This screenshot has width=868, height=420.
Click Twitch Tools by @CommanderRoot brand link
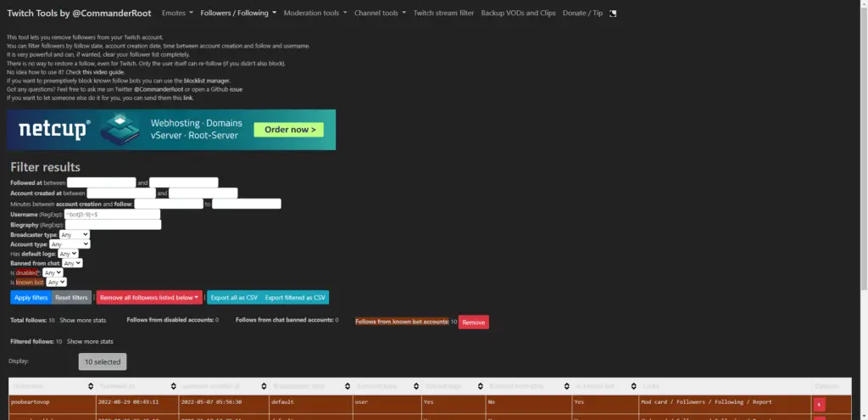click(79, 13)
